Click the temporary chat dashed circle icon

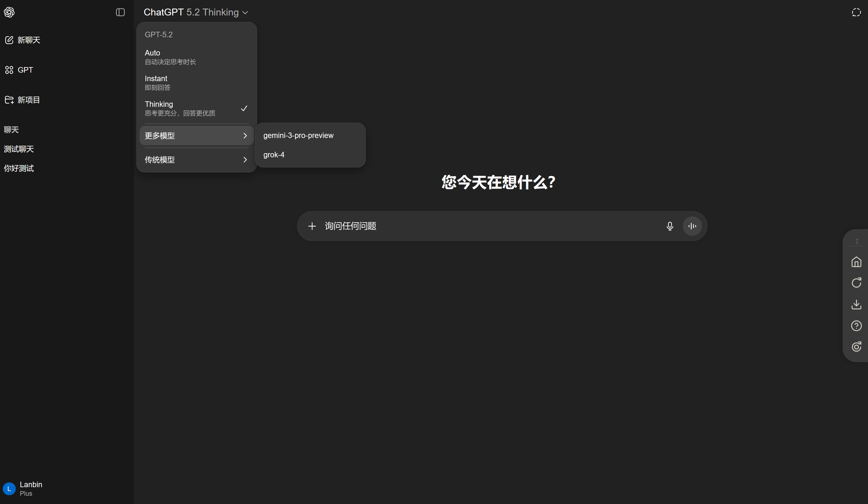coord(856,12)
